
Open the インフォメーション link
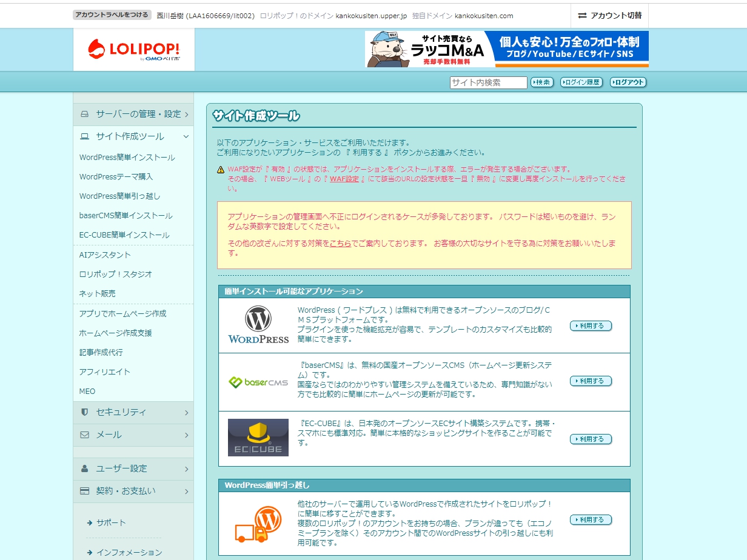click(x=129, y=552)
